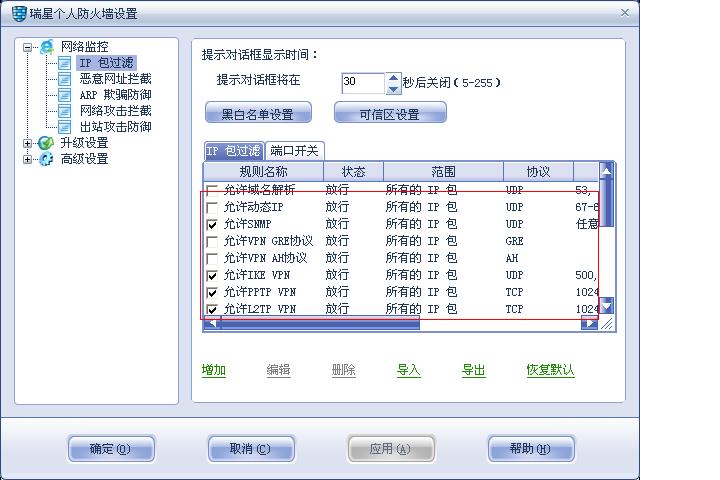Click the 网络攻击拦截 page icon
The width and height of the screenshot is (720, 480).
64,111
